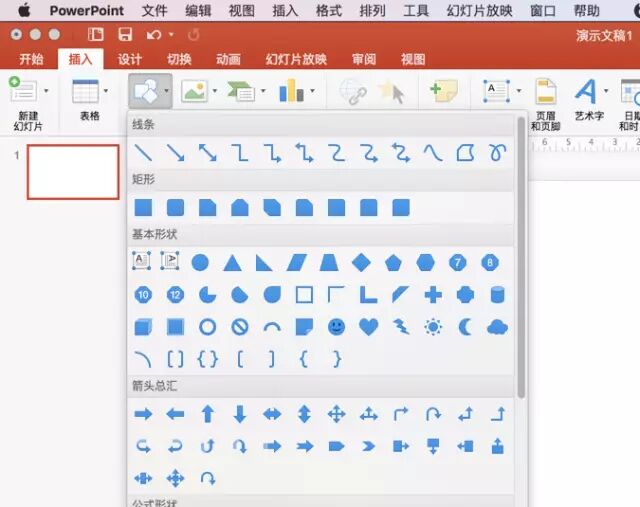This screenshot has width=640, height=507.
Task: Expand the Undo history dropdown arrow
Action: [171, 35]
